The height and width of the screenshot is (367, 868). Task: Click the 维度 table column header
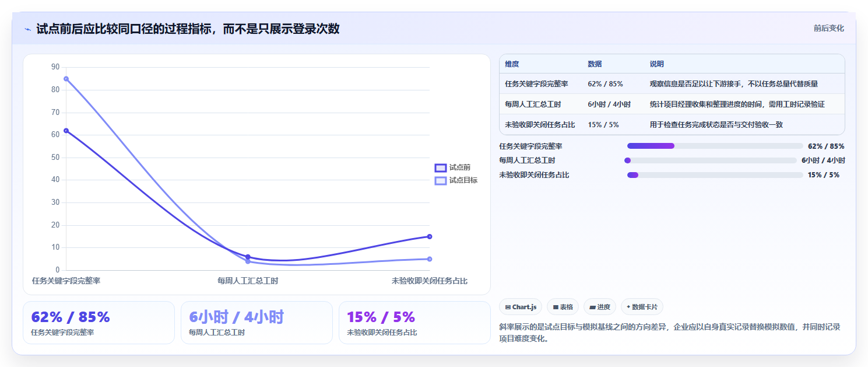[x=512, y=64]
